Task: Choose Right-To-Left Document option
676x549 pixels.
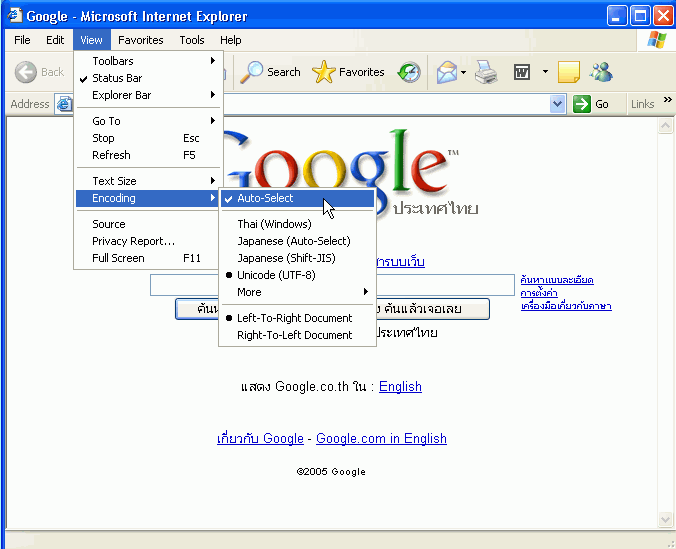Action: tap(294, 335)
